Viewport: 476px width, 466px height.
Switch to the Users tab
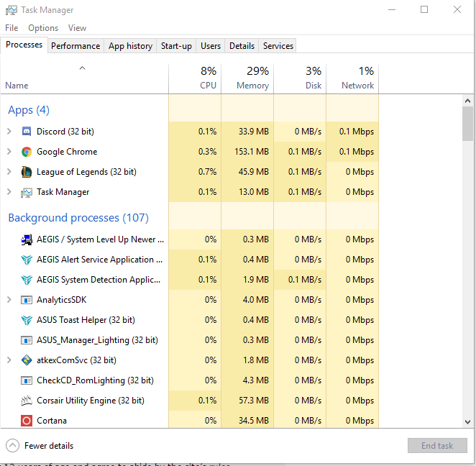pyautogui.click(x=211, y=46)
